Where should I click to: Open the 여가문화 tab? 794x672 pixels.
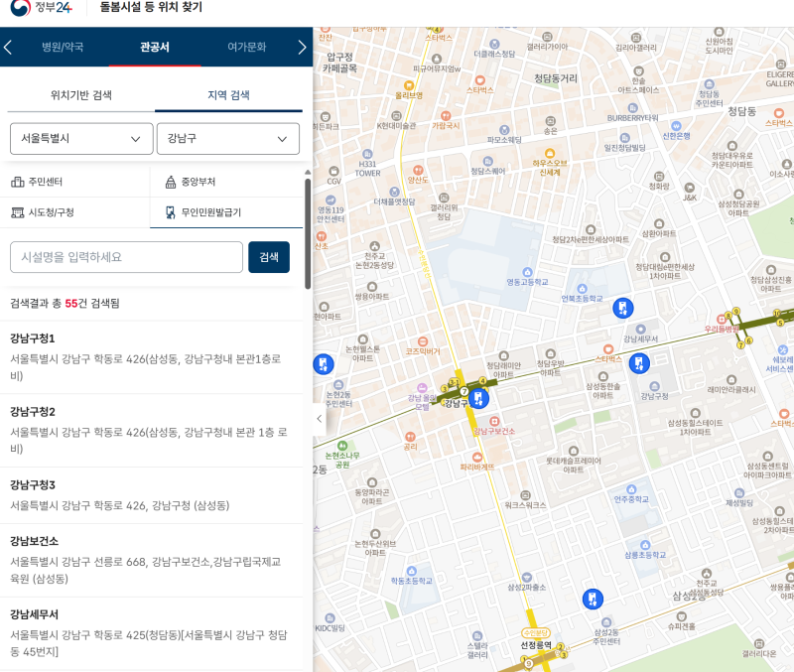point(246,47)
